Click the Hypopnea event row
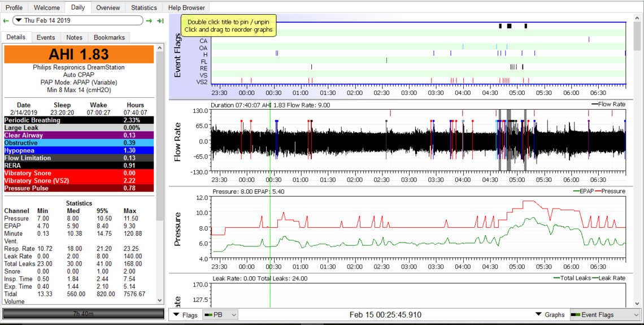644x325 pixels. tap(79, 150)
